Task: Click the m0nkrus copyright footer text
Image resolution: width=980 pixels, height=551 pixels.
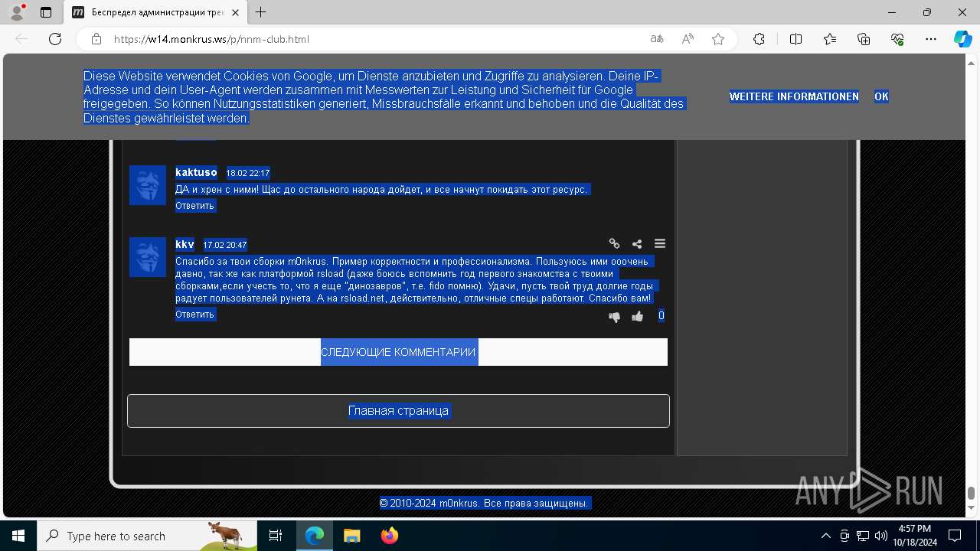Action: (x=485, y=504)
